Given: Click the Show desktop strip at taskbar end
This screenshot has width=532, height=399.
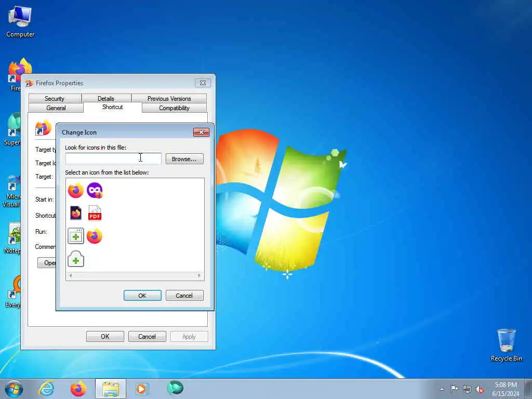Looking at the screenshot, I should [x=528, y=389].
